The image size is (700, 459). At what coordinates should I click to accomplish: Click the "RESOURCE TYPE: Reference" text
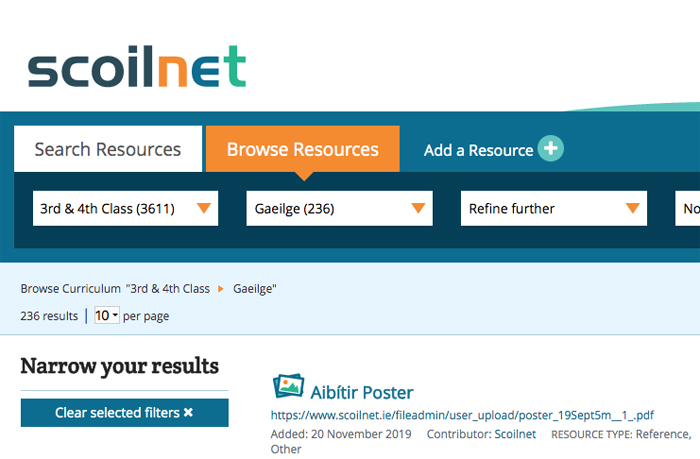pos(621,434)
